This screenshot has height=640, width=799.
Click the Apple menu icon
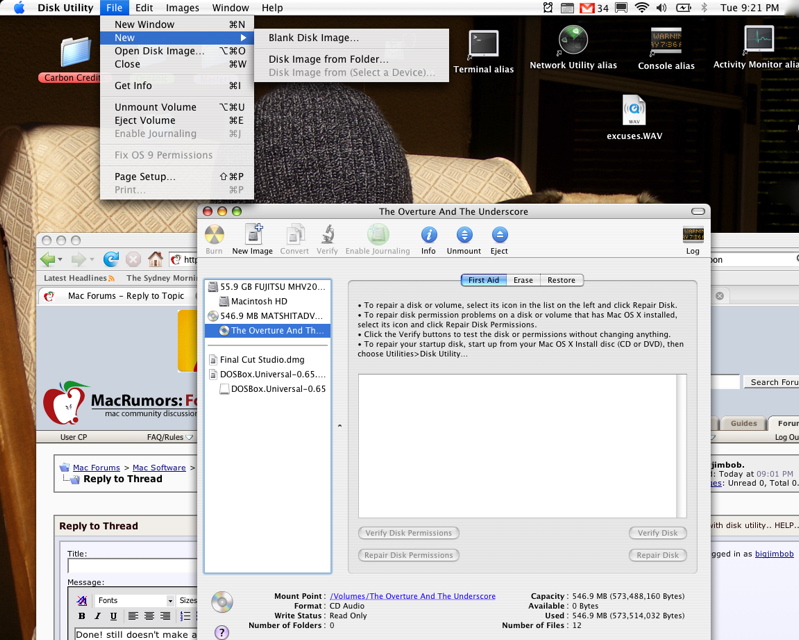point(19,8)
